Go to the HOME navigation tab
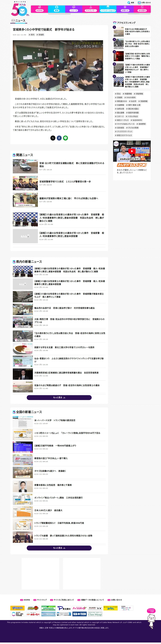 click(39, 9)
